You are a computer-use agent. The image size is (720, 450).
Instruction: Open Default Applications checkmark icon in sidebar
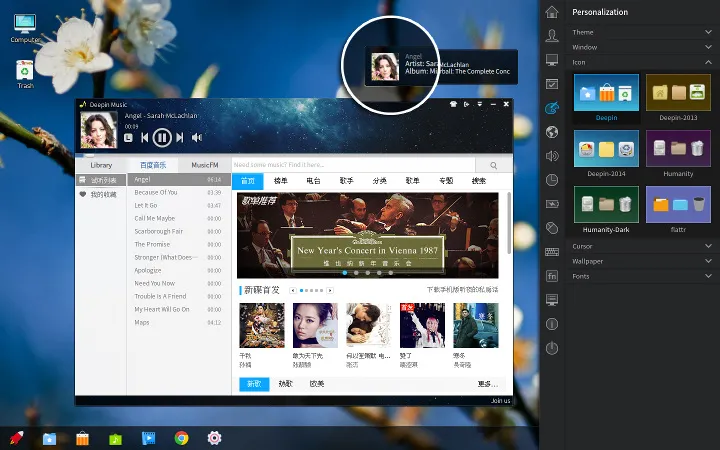click(x=552, y=84)
